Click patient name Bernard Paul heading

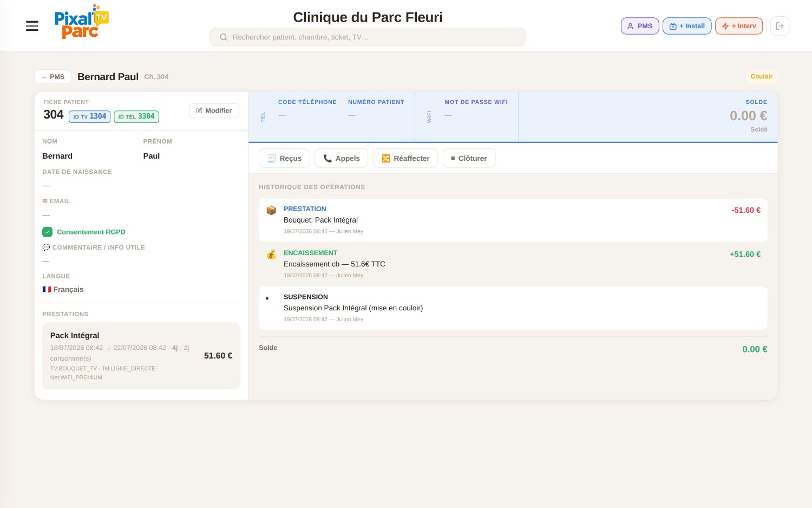tap(108, 77)
